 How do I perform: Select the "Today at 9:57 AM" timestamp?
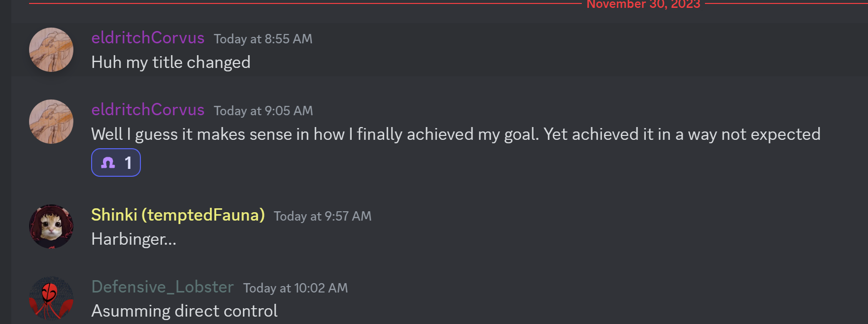click(323, 216)
